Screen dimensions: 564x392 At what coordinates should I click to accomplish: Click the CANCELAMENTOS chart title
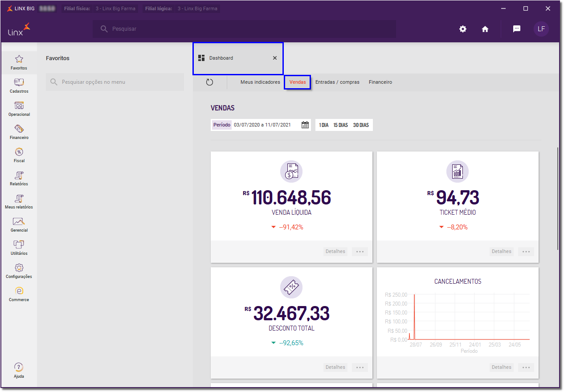point(458,282)
